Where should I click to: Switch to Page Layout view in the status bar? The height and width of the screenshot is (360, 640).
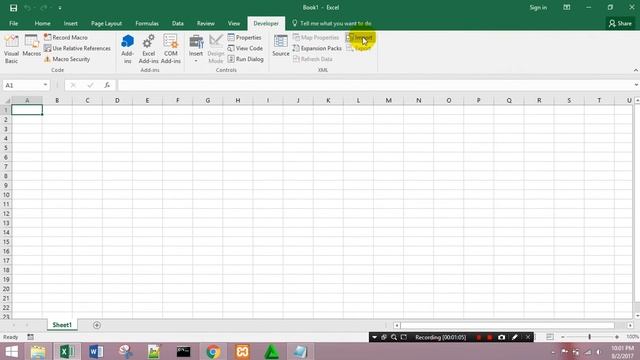550,337
